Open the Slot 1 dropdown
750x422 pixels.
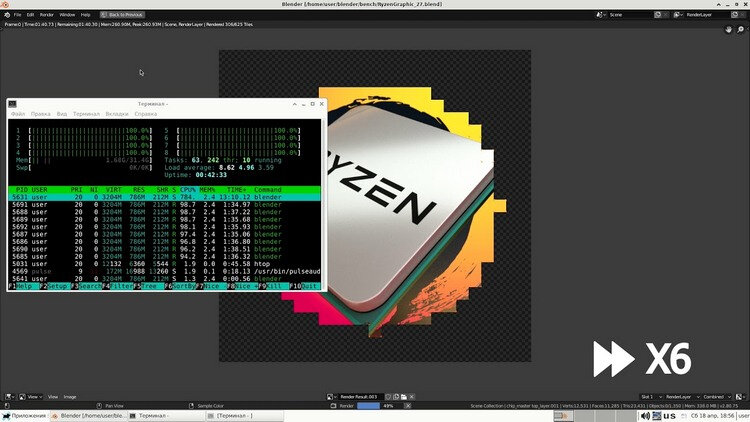651,397
